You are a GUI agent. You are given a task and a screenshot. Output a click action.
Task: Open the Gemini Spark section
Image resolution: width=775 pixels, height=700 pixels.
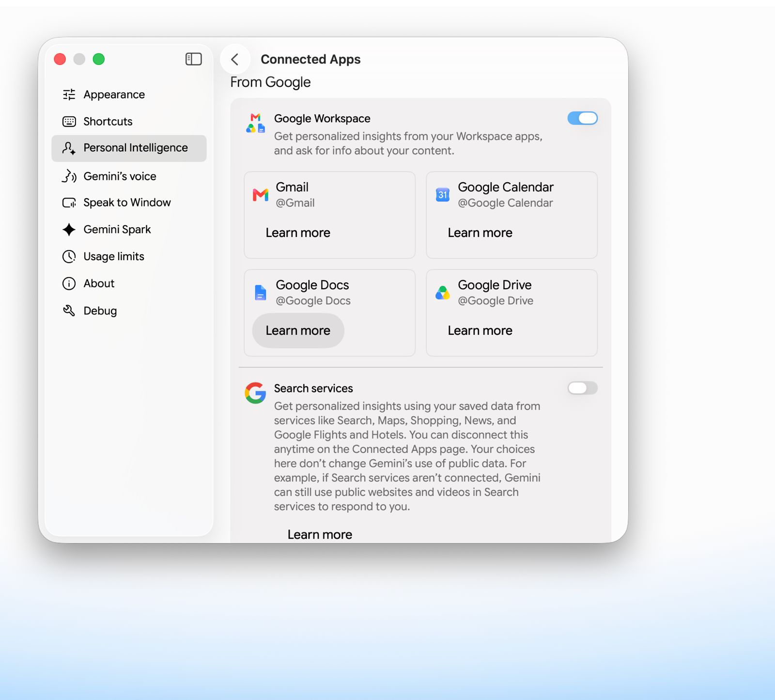pos(129,230)
